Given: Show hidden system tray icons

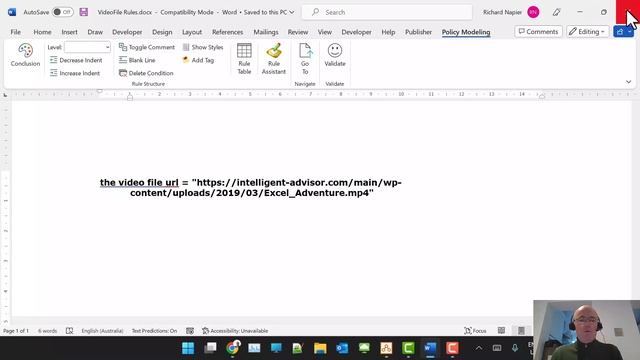Looking at the screenshot, I should [479, 348].
